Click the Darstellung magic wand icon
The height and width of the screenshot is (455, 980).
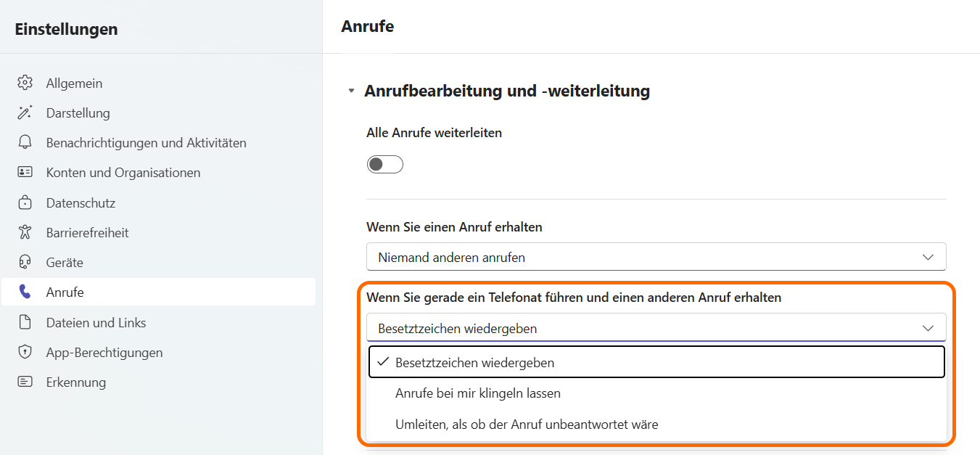pyautogui.click(x=25, y=113)
